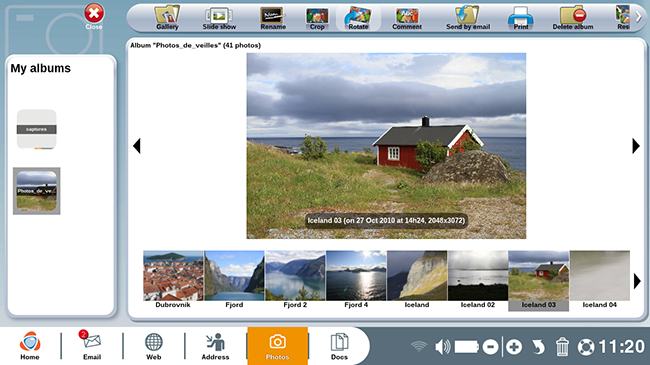Image resolution: width=650 pixels, height=365 pixels.
Task: Click the battery indicator
Action: point(467,346)
